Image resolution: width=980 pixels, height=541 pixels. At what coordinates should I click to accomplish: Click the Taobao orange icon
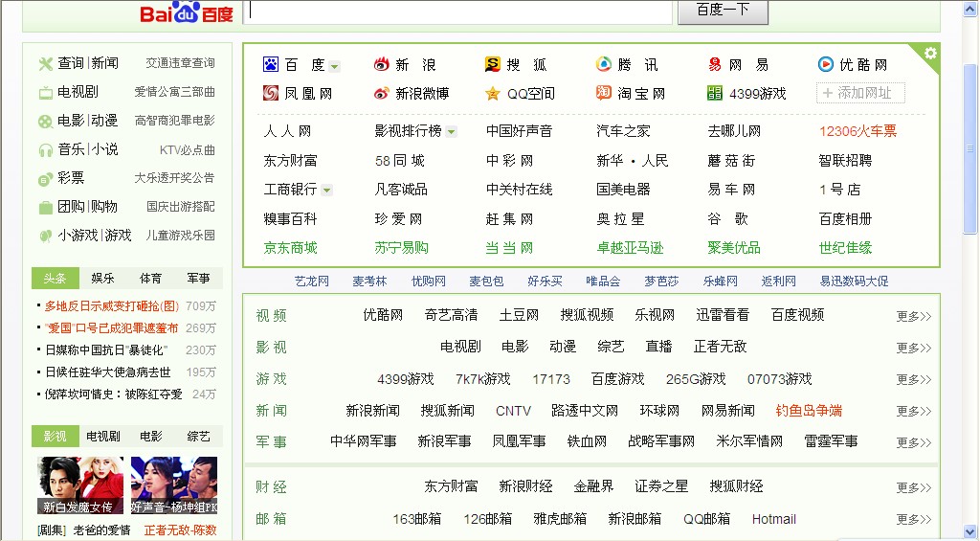(x=604, y=93)
